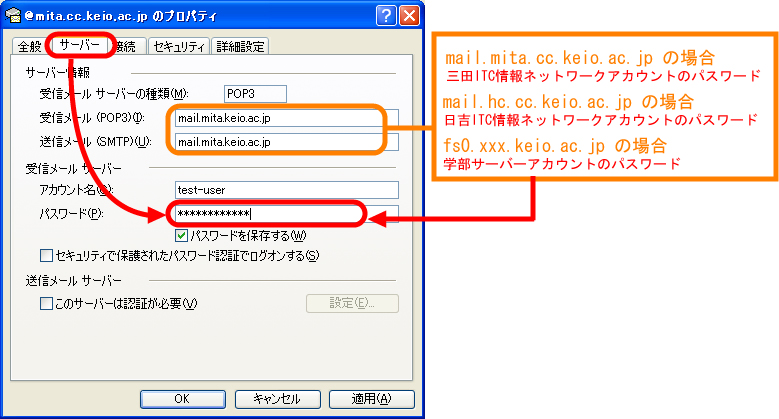This screenshot has width=779, height=419.
Task: Click the mail account icon in title bar
Action: [13, 15]
